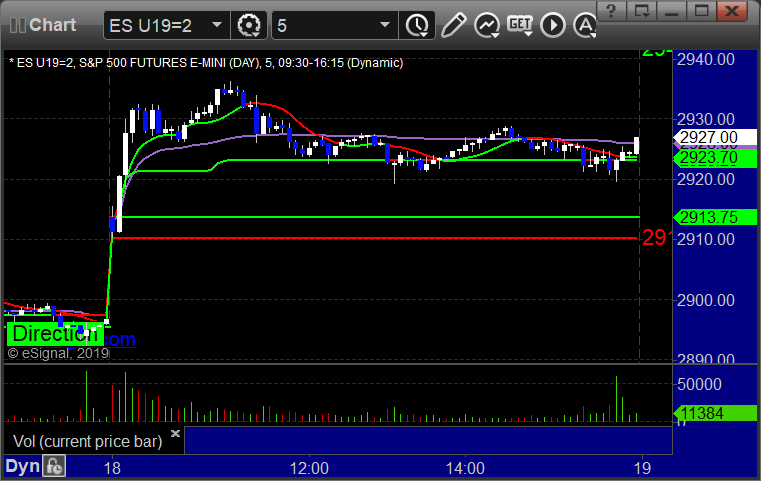761x481 pixels.
Task: Close the chart window with red X
Action: click(732, 10)
